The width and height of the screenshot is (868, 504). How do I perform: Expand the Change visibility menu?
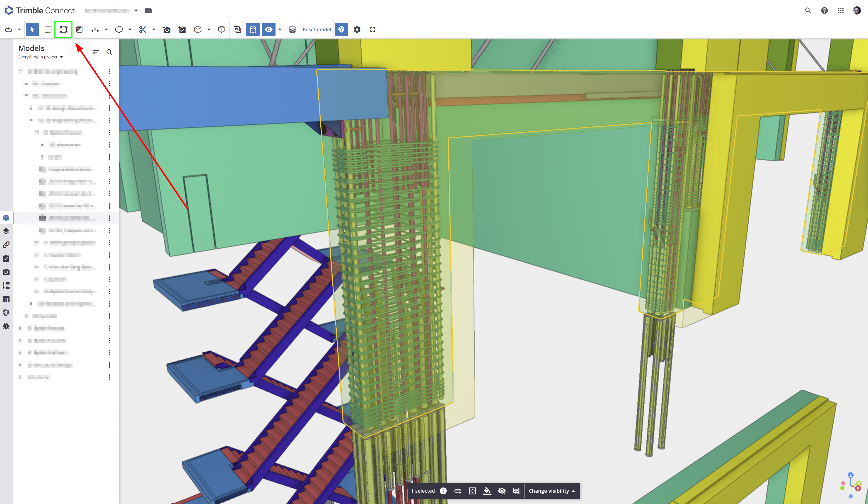(551, 491)
